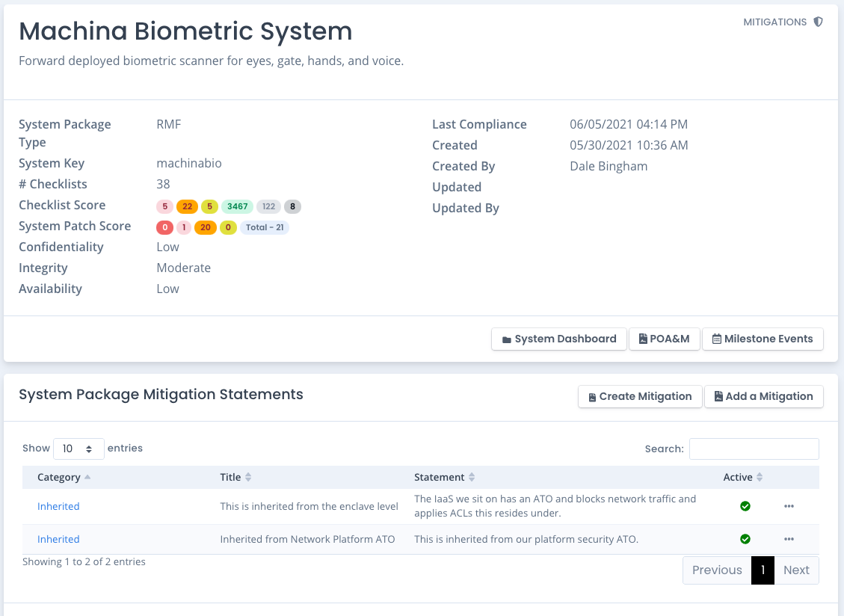Screen dimensions: 844x616
Task: Toggle the Active checkmark for the Network Platform ATO mitigation
Action: coord(745,539)
